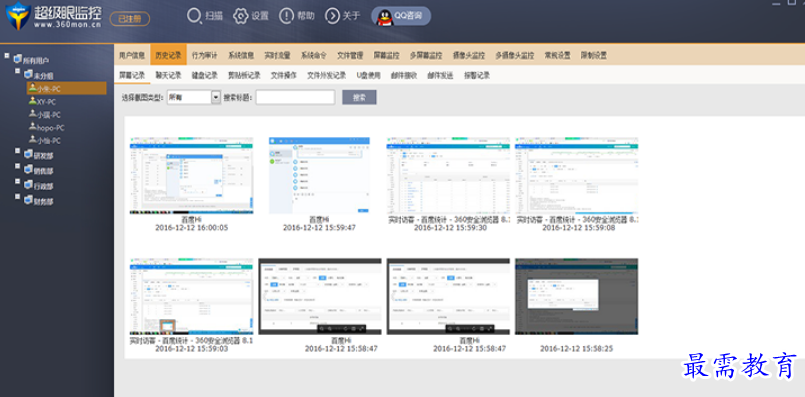Select the last PC listed under 未分组

(x=45, y=140)
